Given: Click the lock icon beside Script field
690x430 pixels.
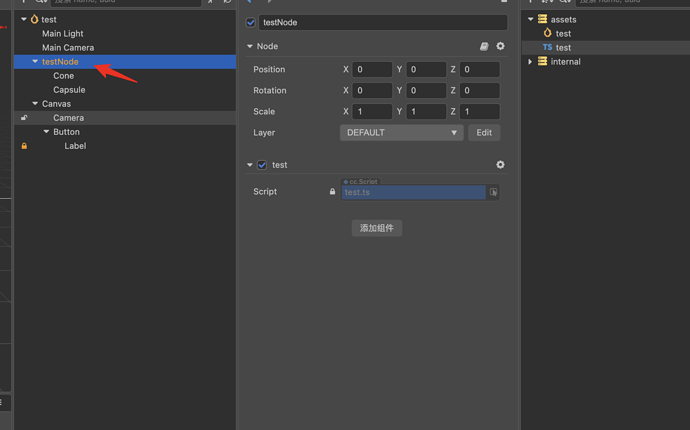Looking at the screenshot, I should [332, 191].
